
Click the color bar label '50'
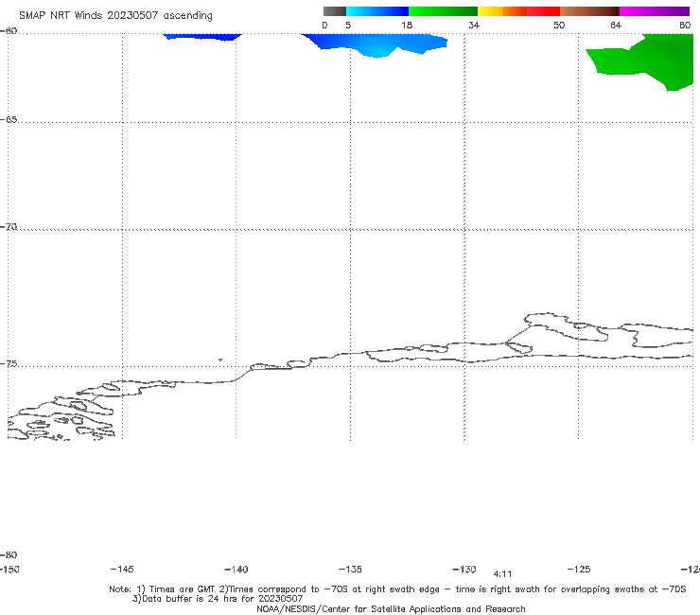(559, 25)
